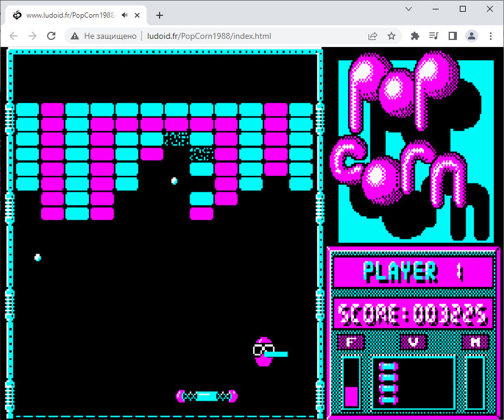Bookmark this page with the star
504x420 pixels.
tap(391, 36)
